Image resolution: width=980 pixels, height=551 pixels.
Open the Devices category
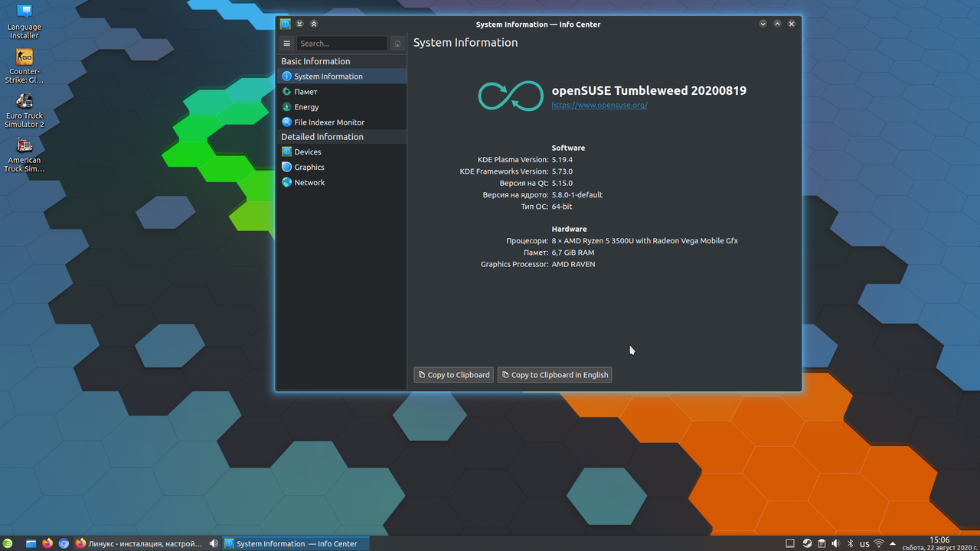coord(341,152)
